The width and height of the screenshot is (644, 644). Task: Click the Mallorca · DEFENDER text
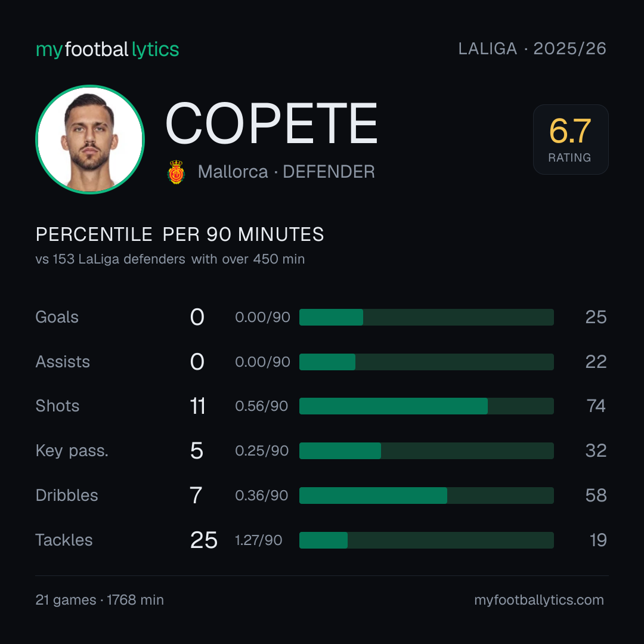click(286, 172)
